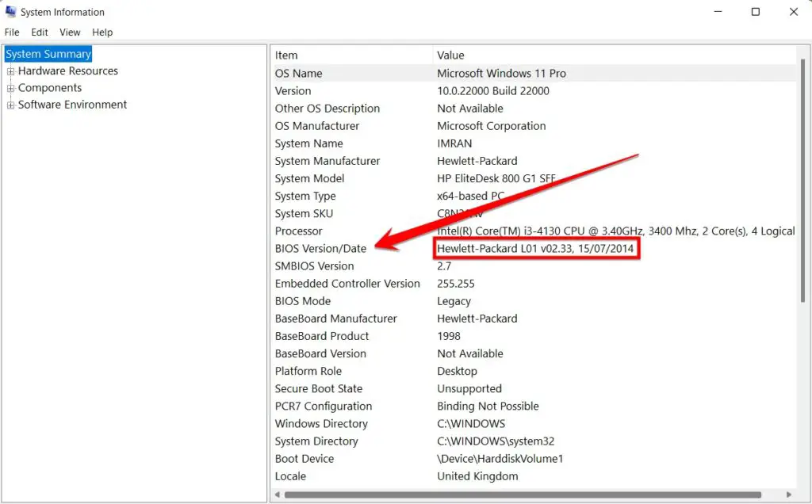The width and height of the screenshot is (812, 504).
Task: Select the Windows Directory row label
Action: click(x=321, y=424)
